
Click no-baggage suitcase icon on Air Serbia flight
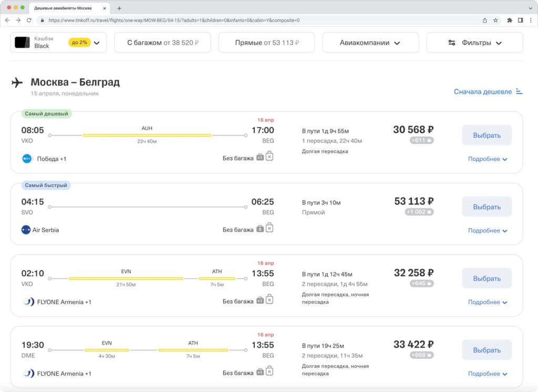coord(270,228)
